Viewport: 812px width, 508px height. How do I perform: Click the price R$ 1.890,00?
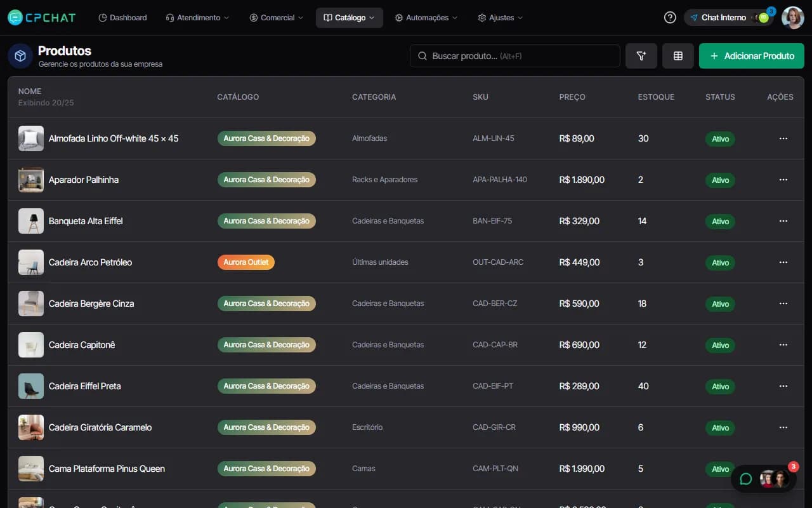point(582,180)
